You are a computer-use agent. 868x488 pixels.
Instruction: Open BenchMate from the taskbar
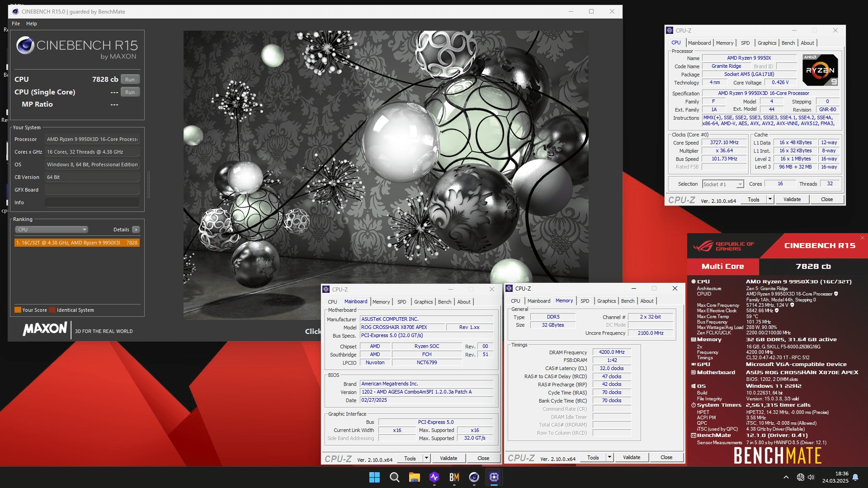[454, 477]
